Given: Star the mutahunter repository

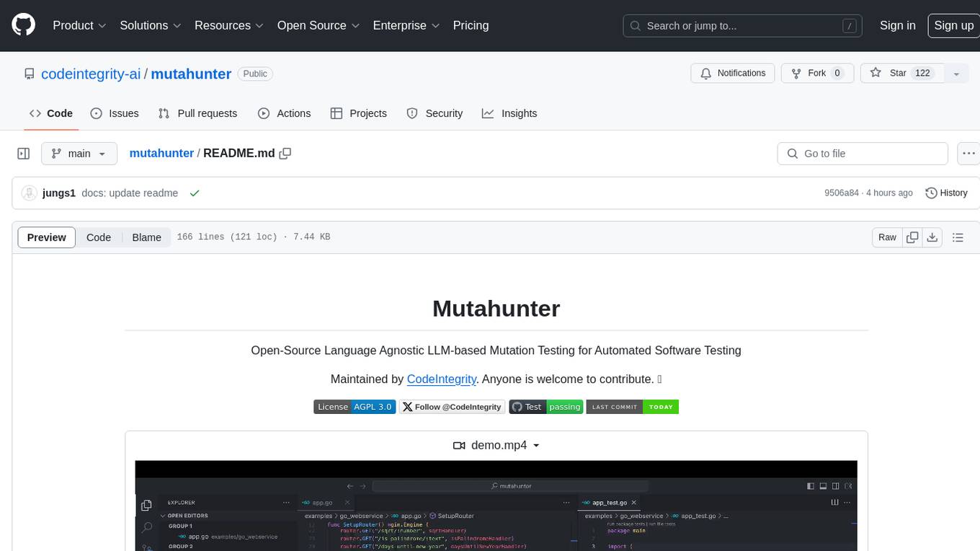Looking at the screenshot, I should pyautogui.click(x=902, y=74).
